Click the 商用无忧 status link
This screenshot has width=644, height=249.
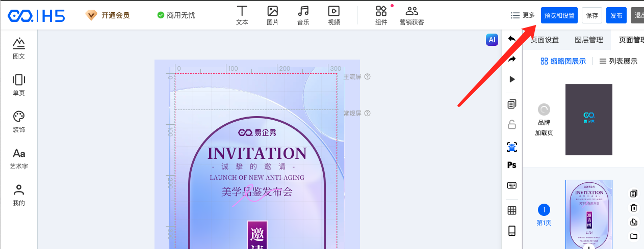(176, 15)
